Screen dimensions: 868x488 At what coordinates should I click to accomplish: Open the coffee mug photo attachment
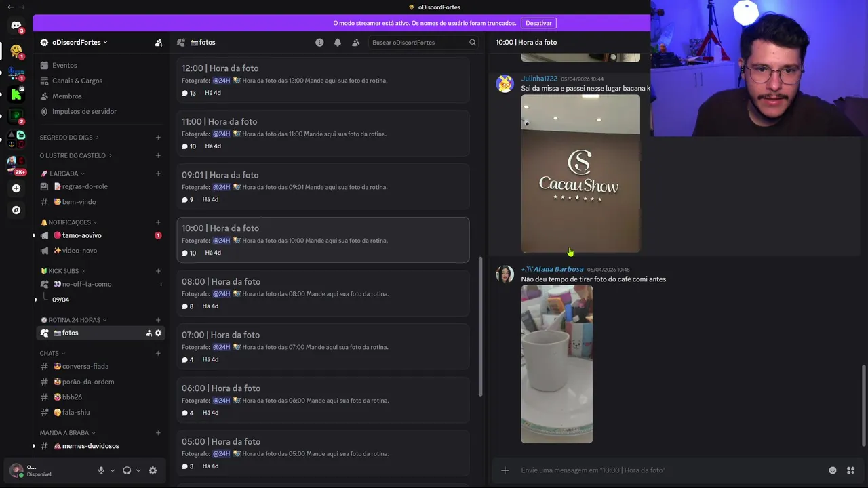pyautogui.click(x=557, y=364)
